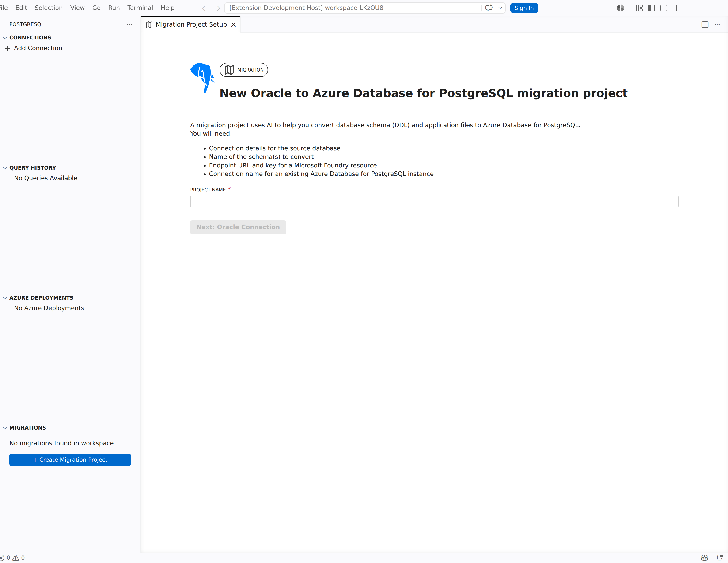This screenshot has width=728, height=563.
Task: Open the warnings count in status bar
Action: tap(19, 558)
